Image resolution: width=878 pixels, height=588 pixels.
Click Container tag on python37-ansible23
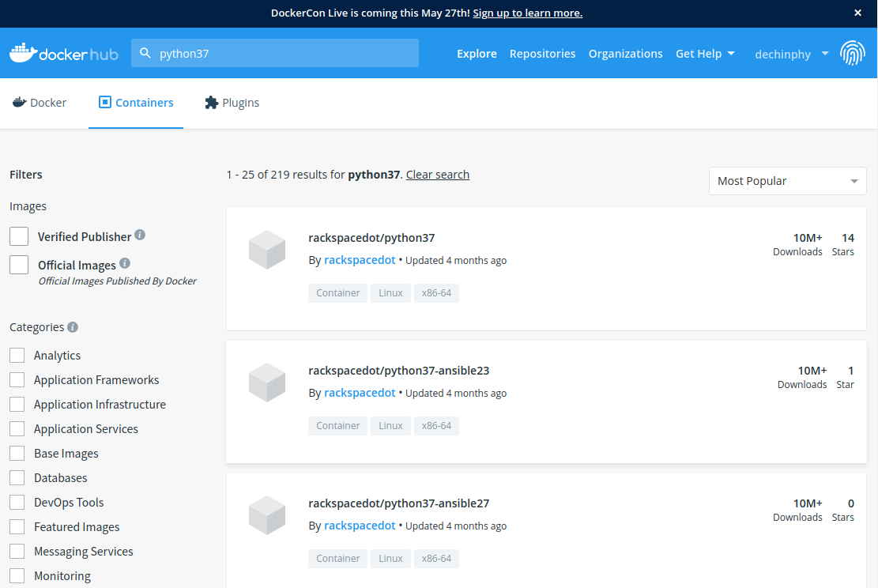pyautogui.click(x=337, y=426)
